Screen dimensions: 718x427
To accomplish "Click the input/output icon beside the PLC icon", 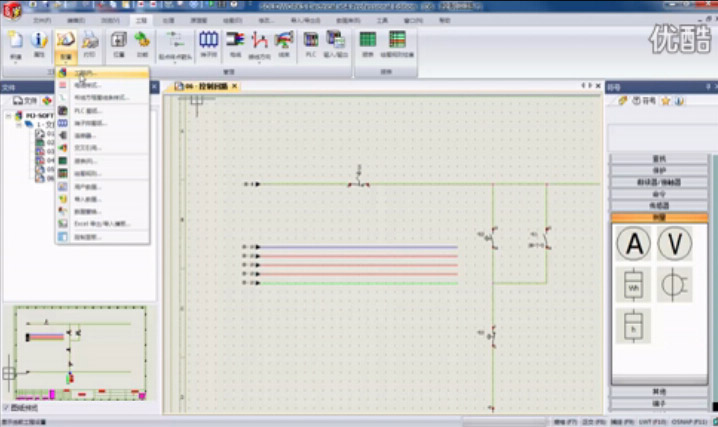I will (336, 40).
